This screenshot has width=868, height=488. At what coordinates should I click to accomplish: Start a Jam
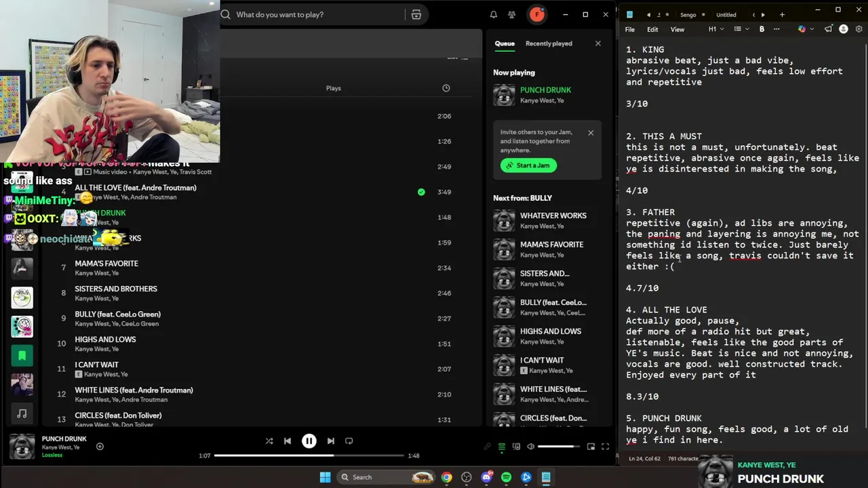pos(528,165)
